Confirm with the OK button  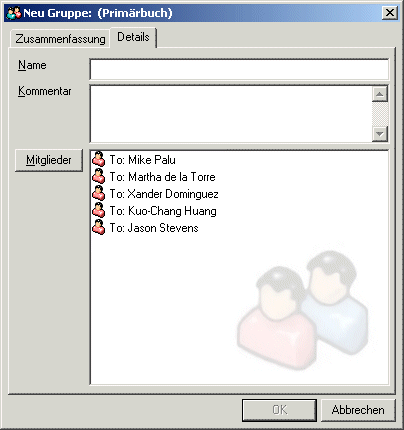279,410
